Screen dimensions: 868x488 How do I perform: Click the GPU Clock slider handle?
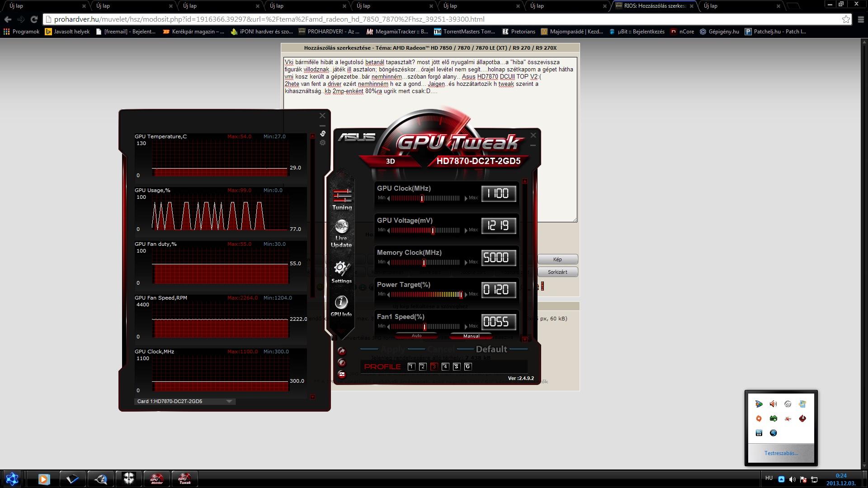(422, 198)
